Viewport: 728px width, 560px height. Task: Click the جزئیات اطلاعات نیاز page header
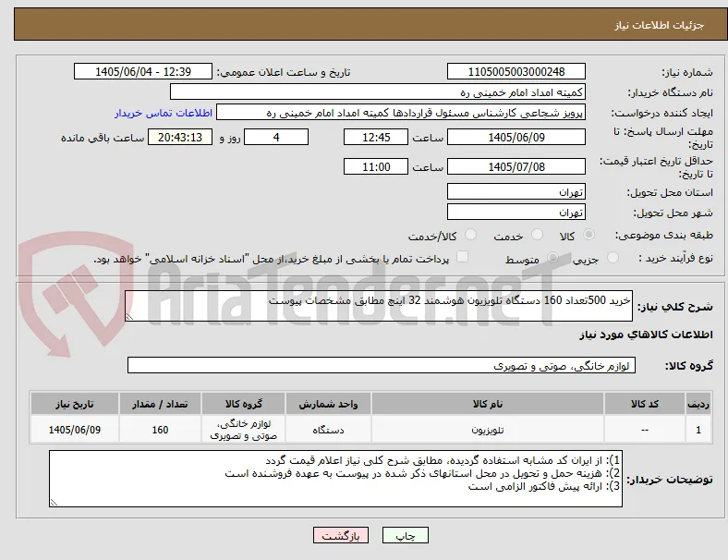(x=660, y=25)
